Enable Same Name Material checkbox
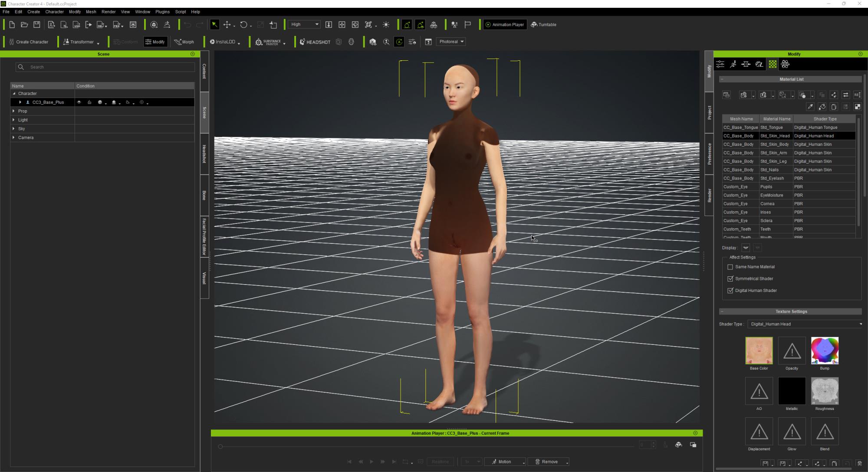 (x=730, y=267)
